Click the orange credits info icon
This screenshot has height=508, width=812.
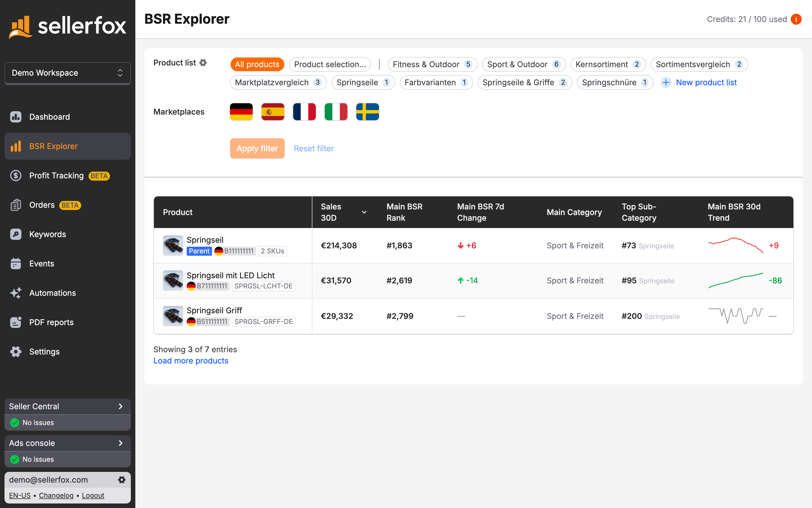[x=796, y=19]
